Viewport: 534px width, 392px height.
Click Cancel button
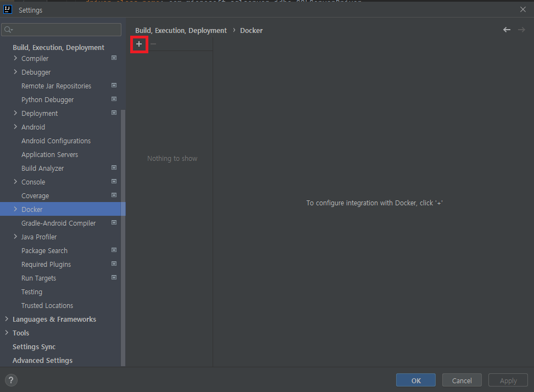tap(462, 380)
